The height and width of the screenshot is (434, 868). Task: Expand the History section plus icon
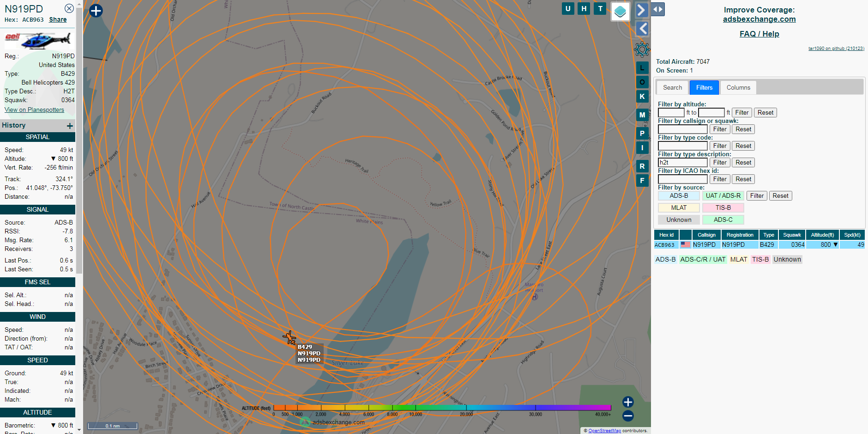[x=70, y=126]
